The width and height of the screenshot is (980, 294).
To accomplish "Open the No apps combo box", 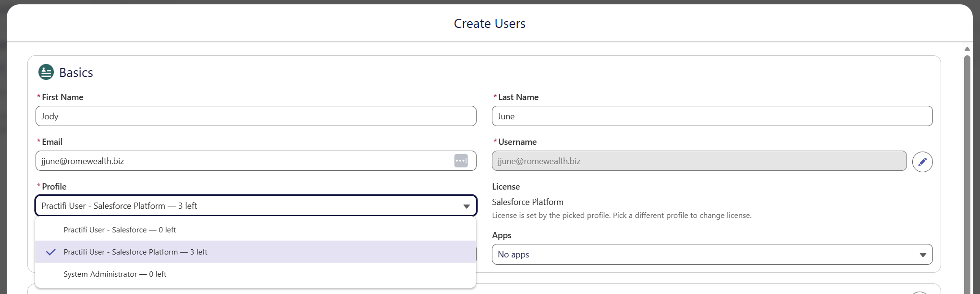I will click(x=712, y=255).
